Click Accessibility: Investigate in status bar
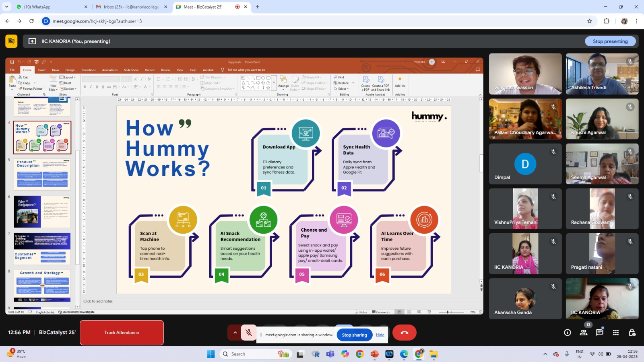The width and height of the screenshot is (644, 362). (x=76, y=312)
